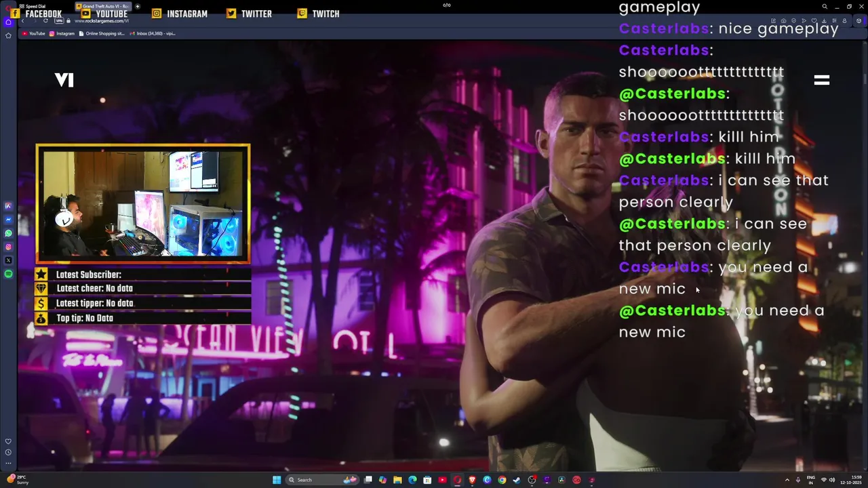This screenshot has width=868, height=488.
Task: Click the webcam overlay thumbnail
Action: (x=143, y=203)
